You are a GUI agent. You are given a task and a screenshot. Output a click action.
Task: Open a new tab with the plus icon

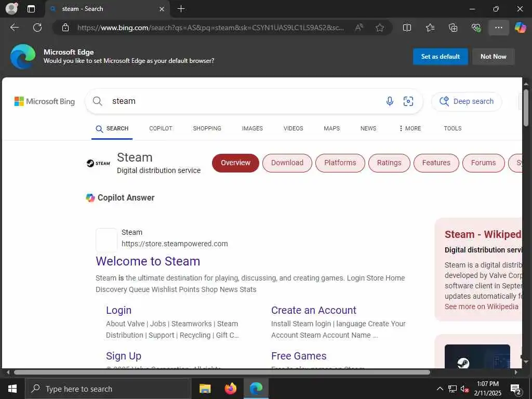(x=181, y=9)
